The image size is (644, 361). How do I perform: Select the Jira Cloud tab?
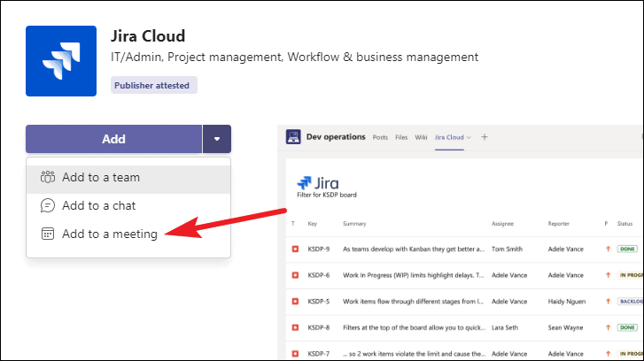(449, 137)
